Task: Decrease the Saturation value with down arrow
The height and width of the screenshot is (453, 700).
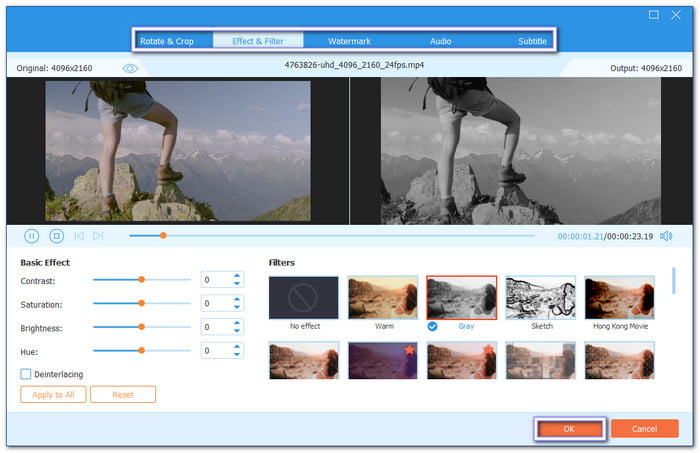Action: (x=237, y=307)
